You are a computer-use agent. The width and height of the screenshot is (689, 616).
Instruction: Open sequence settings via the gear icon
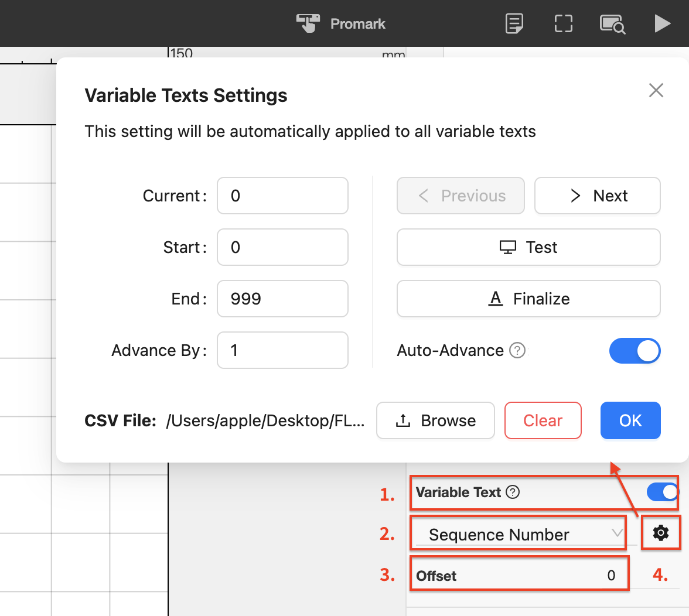[x=661, y=533]
